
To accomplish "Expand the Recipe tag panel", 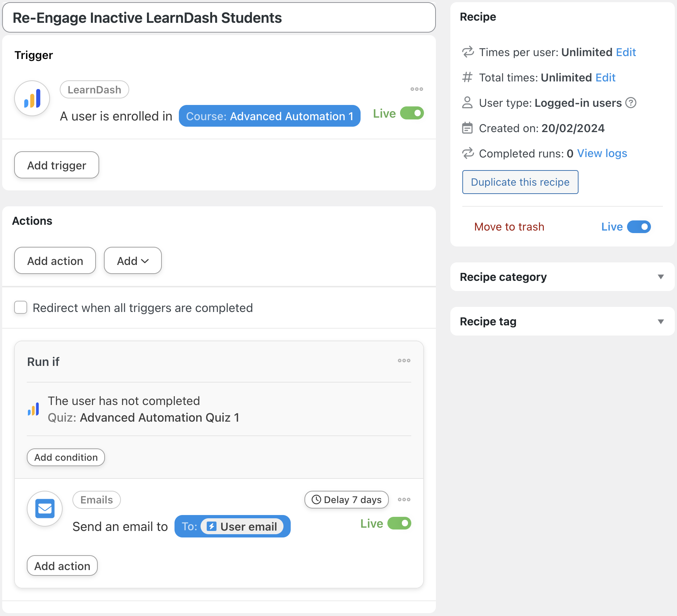I will (660, 321).
